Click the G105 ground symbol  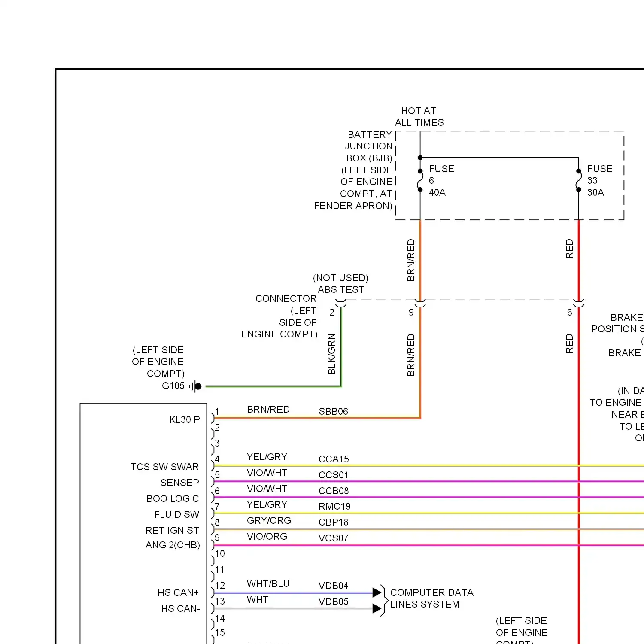196,386
